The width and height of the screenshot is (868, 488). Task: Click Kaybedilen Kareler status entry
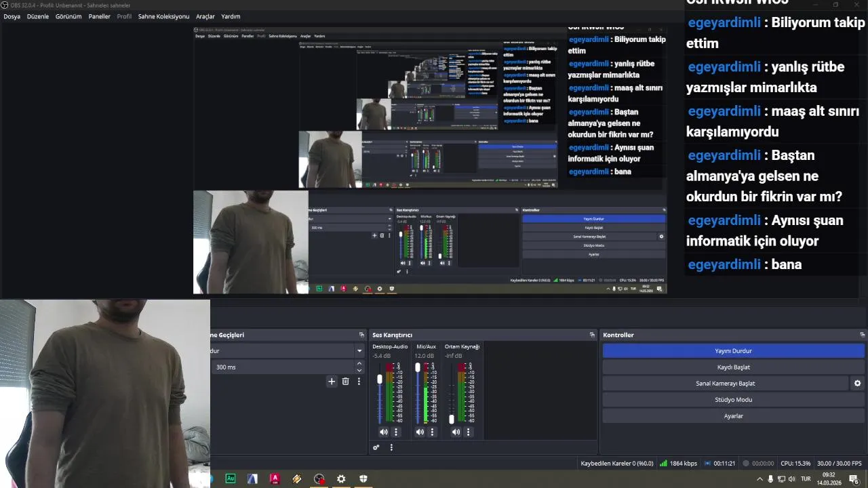[617, 464]
